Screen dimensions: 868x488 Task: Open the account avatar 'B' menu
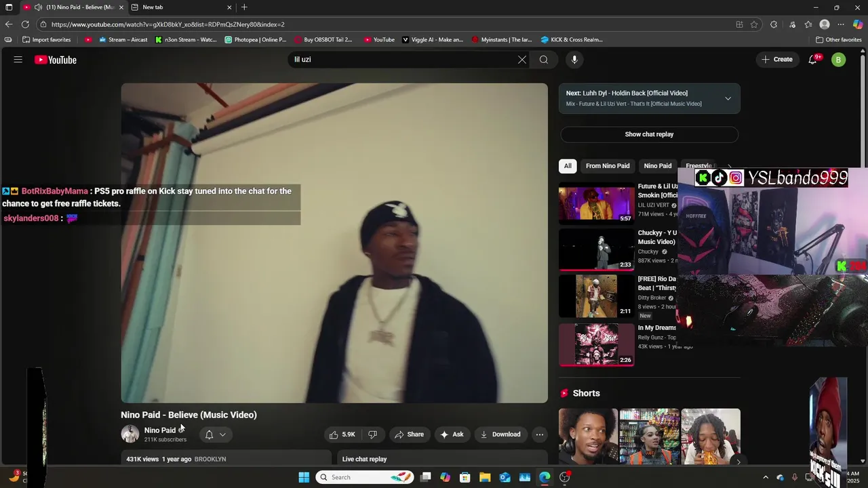pos(839,60)
